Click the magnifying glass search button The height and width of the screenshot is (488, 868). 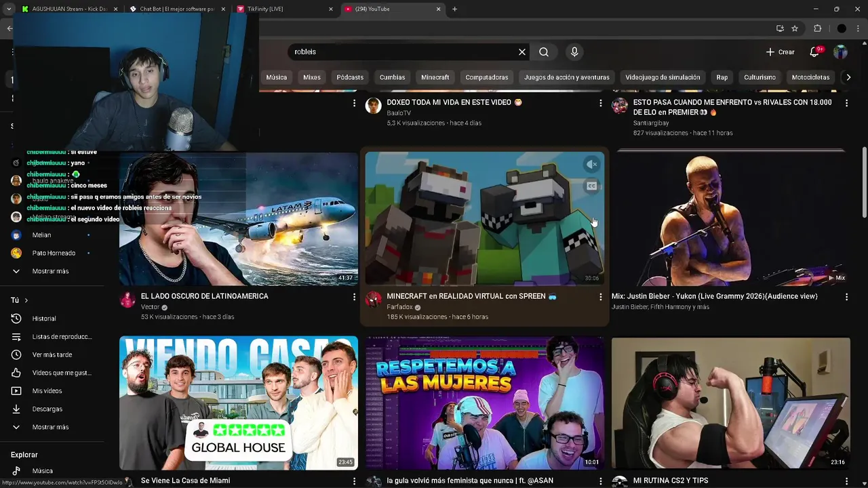pyautogui.click(x=544, y=52)
